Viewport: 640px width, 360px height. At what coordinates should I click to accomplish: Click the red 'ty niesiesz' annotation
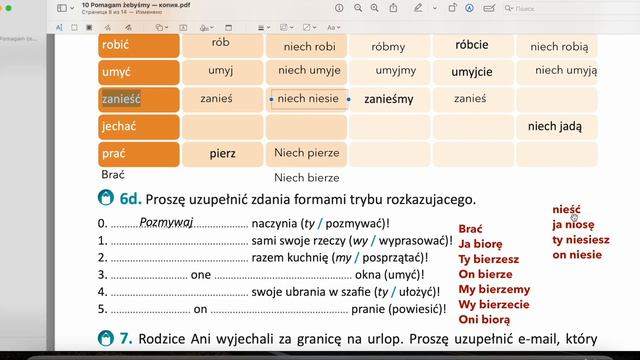click(x=581, y=240)
